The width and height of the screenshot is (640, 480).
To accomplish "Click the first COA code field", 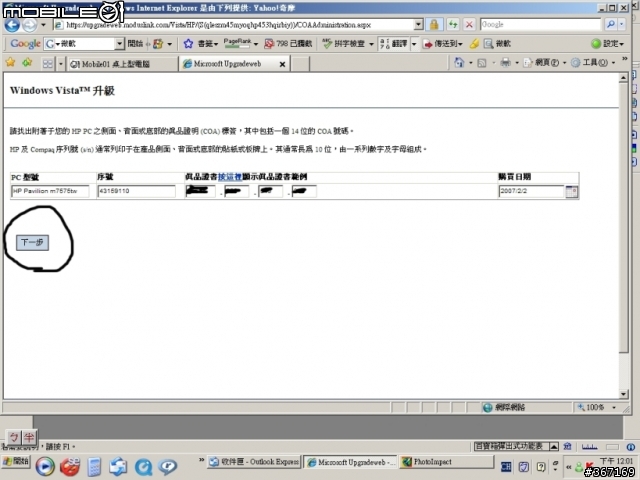I will (200, 191).
